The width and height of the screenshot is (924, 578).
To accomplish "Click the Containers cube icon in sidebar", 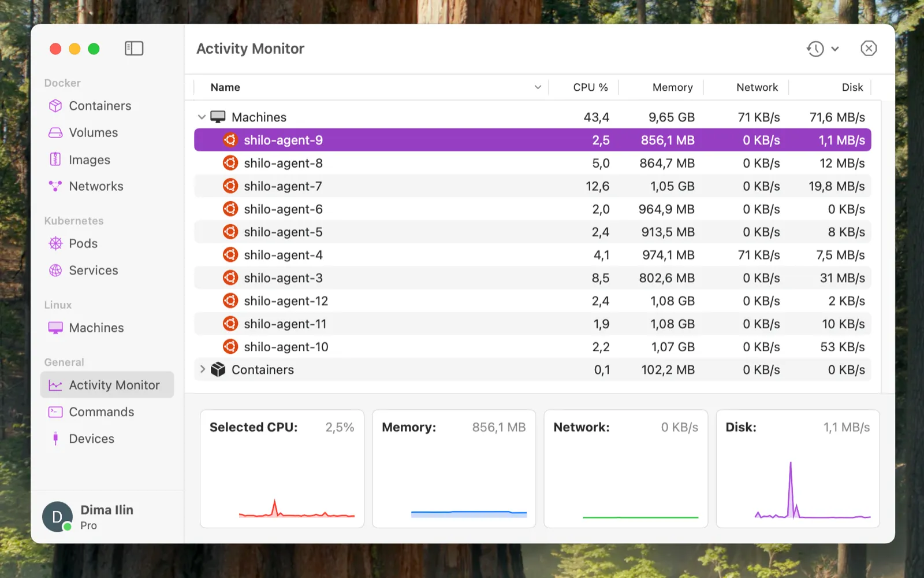I will tap(55, 106).
